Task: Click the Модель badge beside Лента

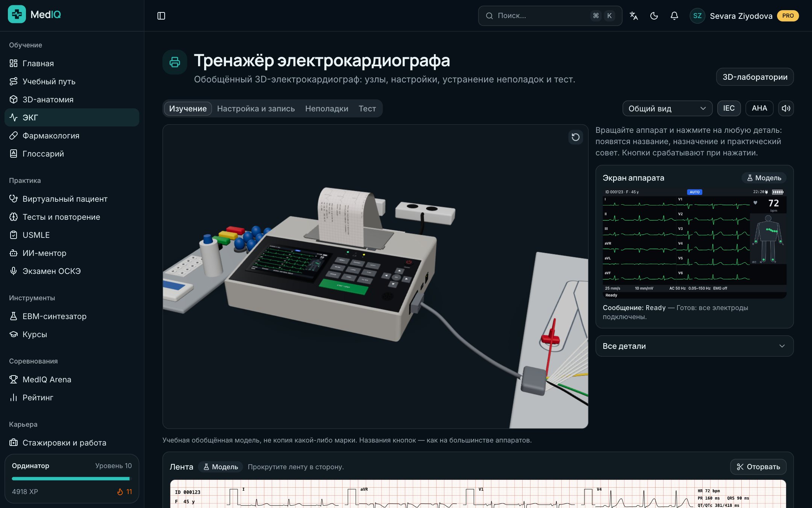Action: coord(221,467)
